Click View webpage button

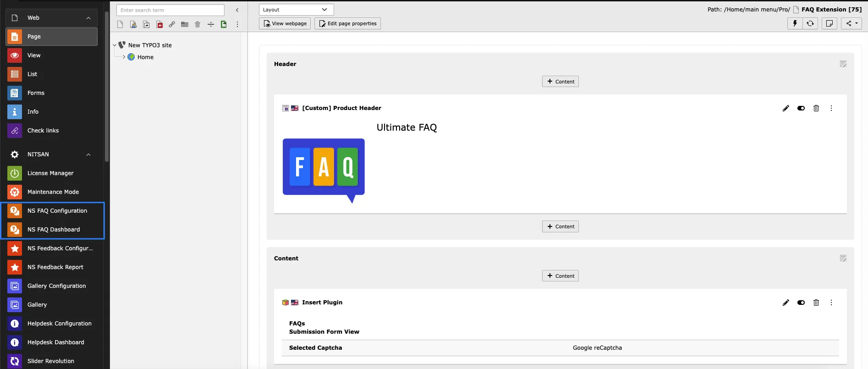(x=285, y=23)
